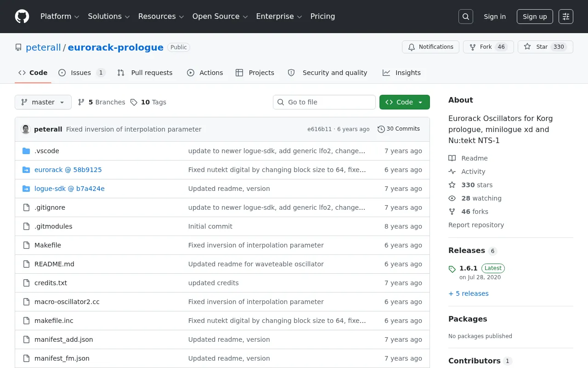This screenshot has height=368, width=588.
Task: View the 5 Branches link
Action: (102, 102)
